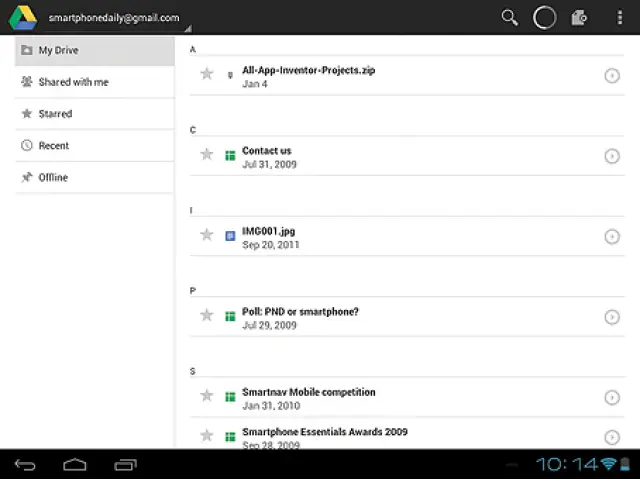This screenshot has height=479, width=640.
Task: Toggle the star on Contact us
Action: click(207, 154)
